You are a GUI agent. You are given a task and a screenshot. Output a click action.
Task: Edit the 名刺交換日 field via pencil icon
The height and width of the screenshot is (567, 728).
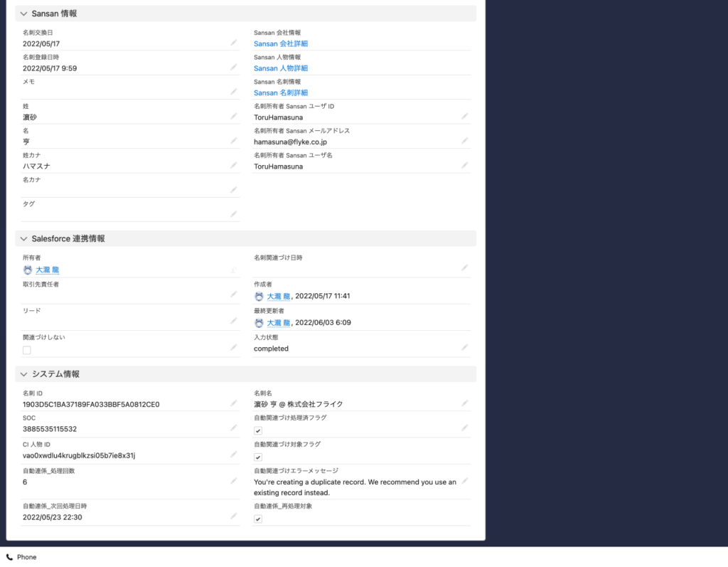[233, 43]
